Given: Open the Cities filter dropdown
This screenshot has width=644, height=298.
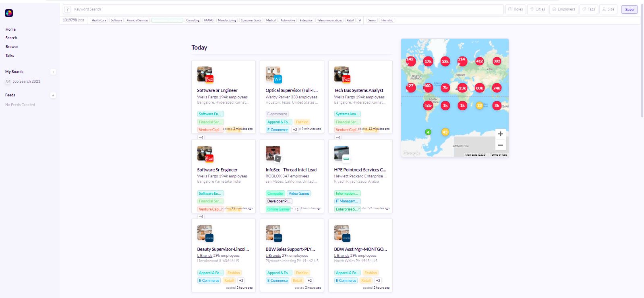Looking at the screenshot, I should [x=538, y=9].
